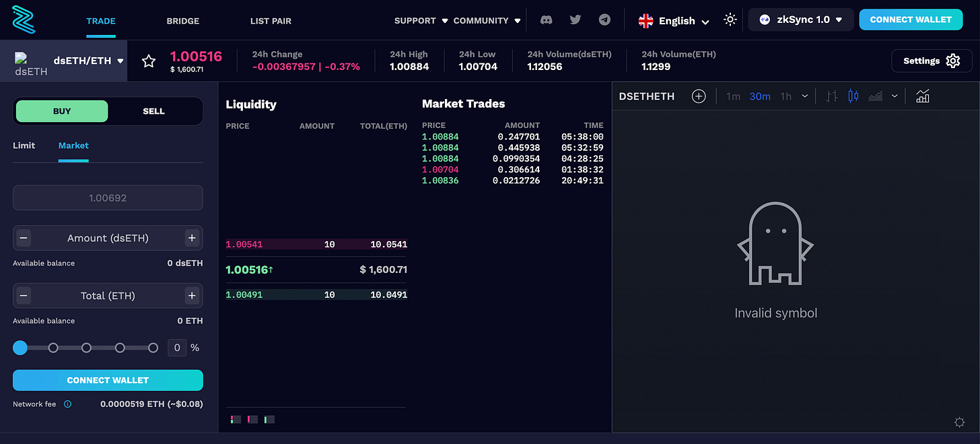Show only buy orders in order book
The height and width of the screenshot is (444, 980).
269,419
